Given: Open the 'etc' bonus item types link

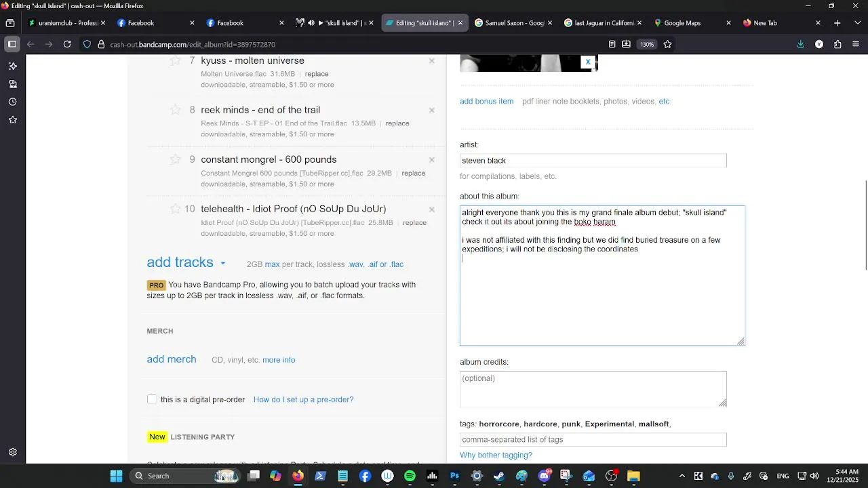Looking at the screenshot, I should tap(664, 101).
